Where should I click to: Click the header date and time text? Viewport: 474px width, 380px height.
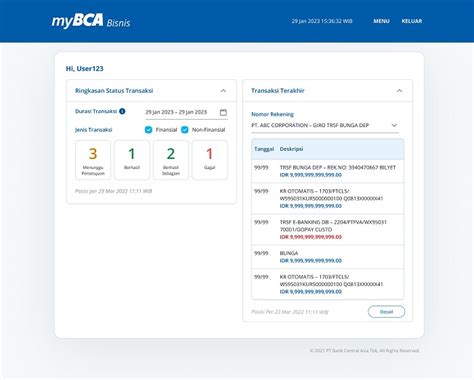tap(322, 21)
